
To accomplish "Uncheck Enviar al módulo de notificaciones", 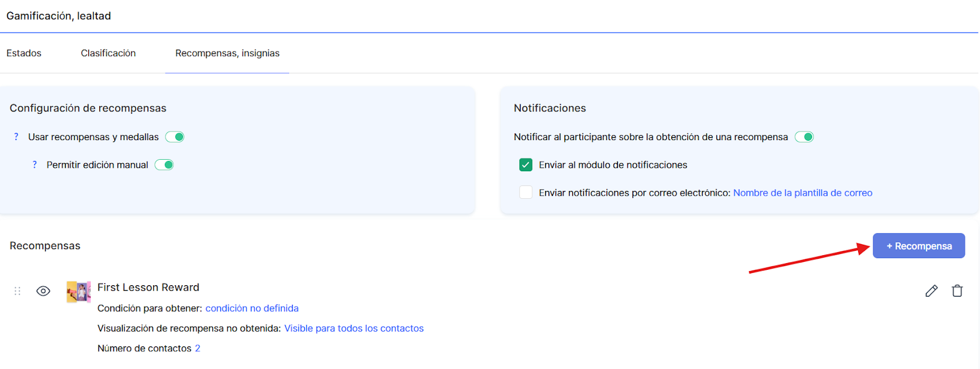I will 526,165.
